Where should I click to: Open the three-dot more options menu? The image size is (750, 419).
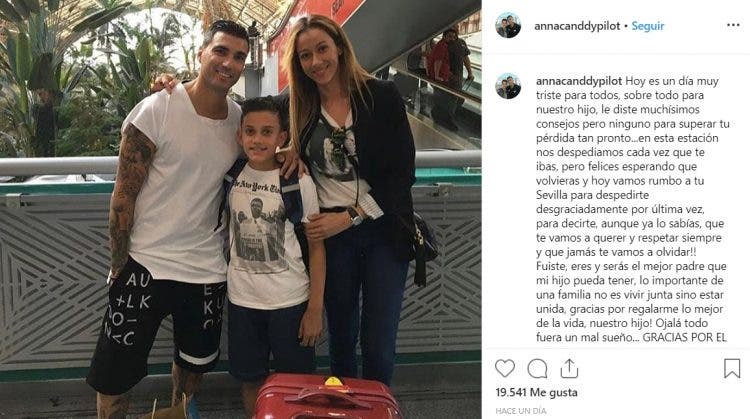[x=733, y=25]
